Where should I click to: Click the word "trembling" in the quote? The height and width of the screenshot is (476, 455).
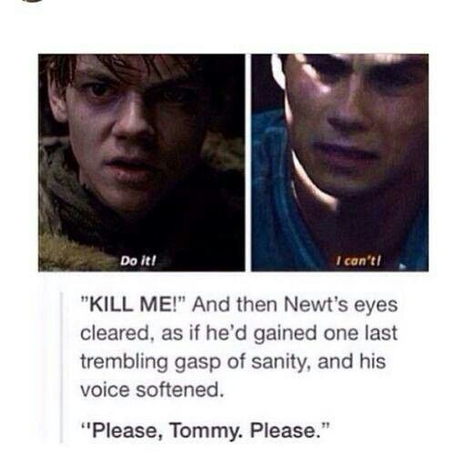pos(124,362)
